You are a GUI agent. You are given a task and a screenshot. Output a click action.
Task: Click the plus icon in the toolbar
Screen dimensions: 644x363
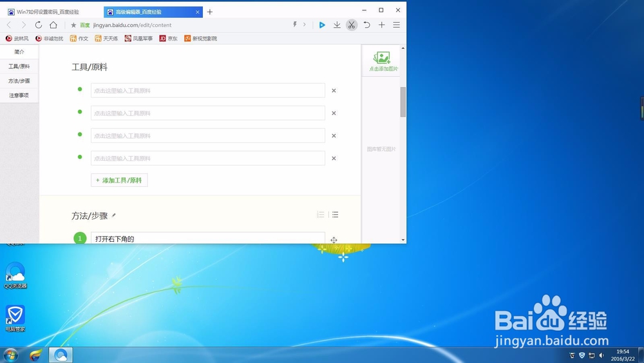[381, 25]
